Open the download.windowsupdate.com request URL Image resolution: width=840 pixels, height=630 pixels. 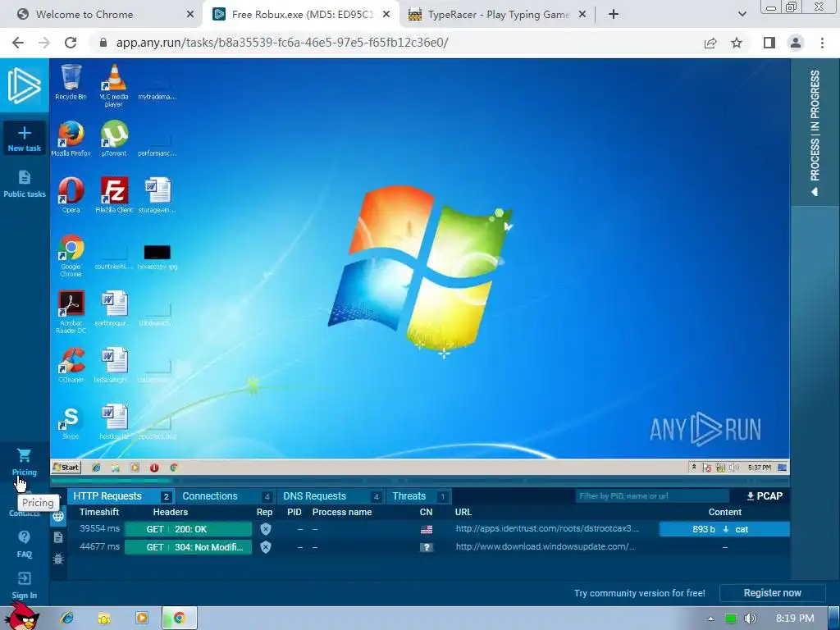pos(545,547)
